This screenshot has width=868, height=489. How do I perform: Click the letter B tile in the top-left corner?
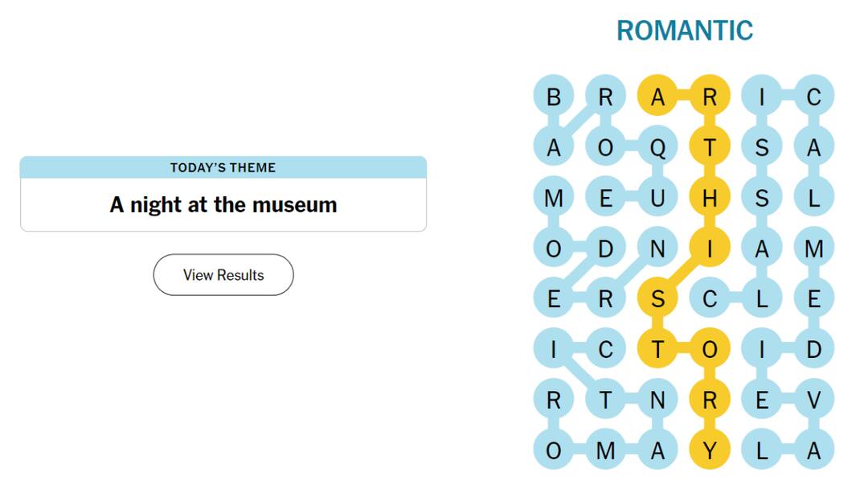click(x=553, y=95)
